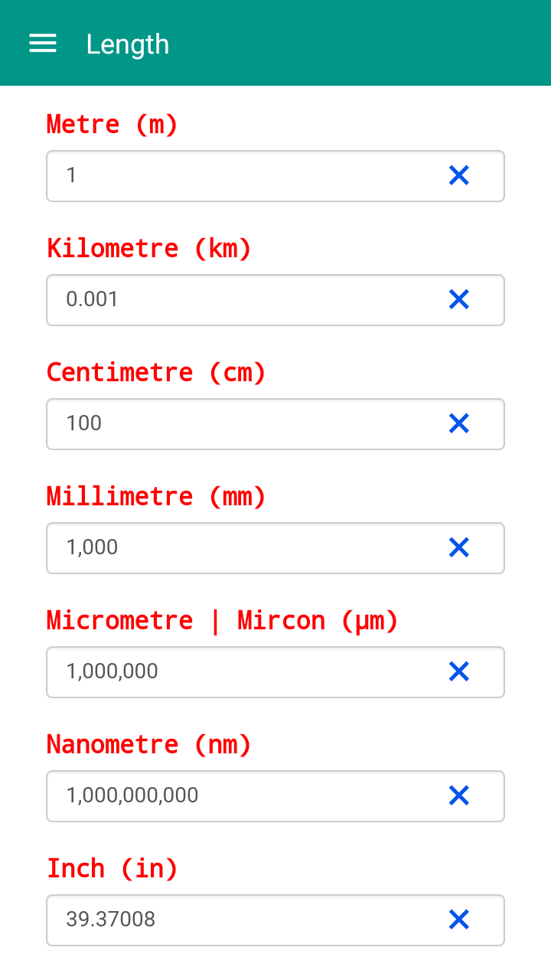This screenshot has width=551, height=980.
Task: Tap the Nanometre input showing 1,000,000,000
Action: tap(237, 796)
